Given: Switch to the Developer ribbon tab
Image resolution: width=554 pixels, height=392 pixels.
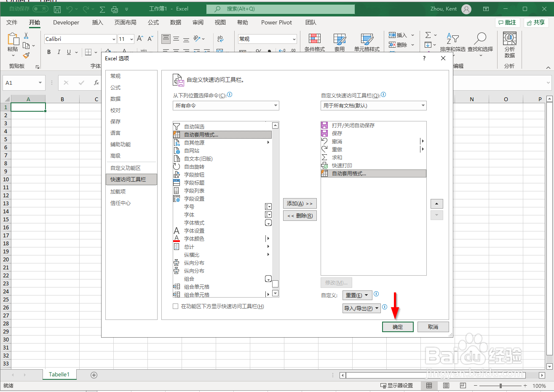Looking at the screenshot, I should 66,22.
